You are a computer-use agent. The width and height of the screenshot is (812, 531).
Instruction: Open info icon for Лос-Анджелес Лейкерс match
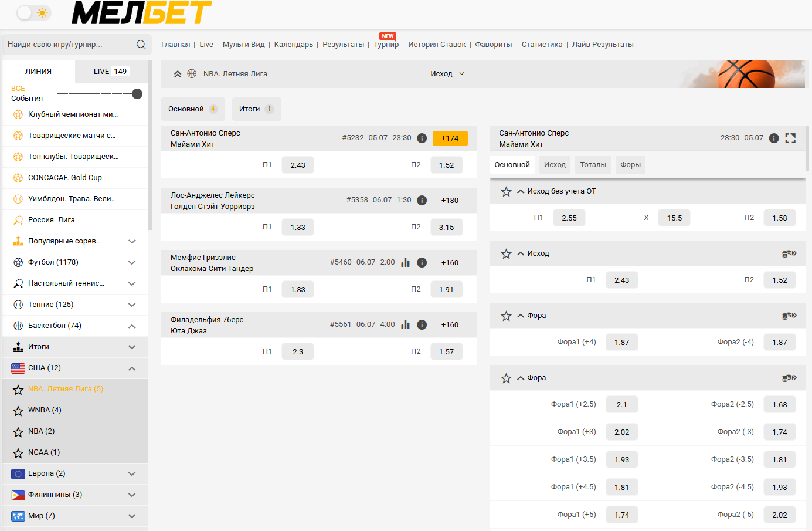[x=422, y=200]
